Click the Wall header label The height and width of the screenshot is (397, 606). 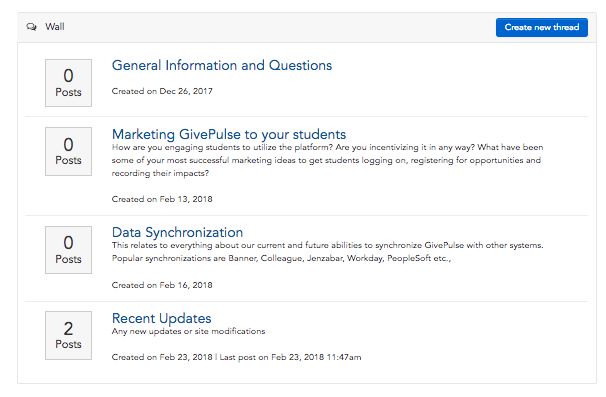55,27
